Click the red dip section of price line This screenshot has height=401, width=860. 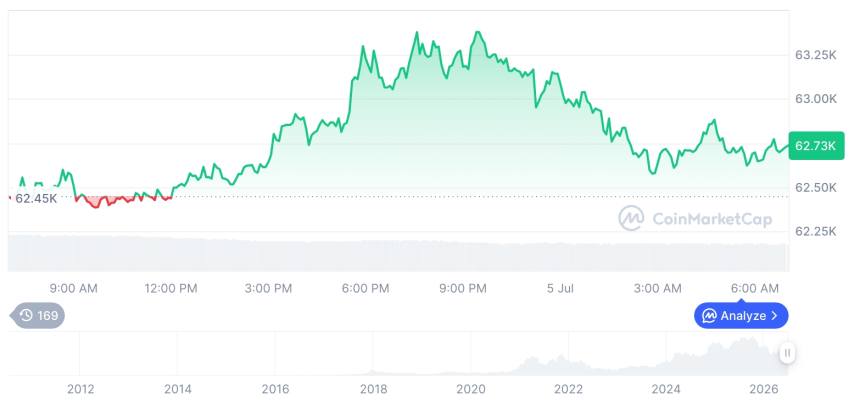click(x=123, y=200)
